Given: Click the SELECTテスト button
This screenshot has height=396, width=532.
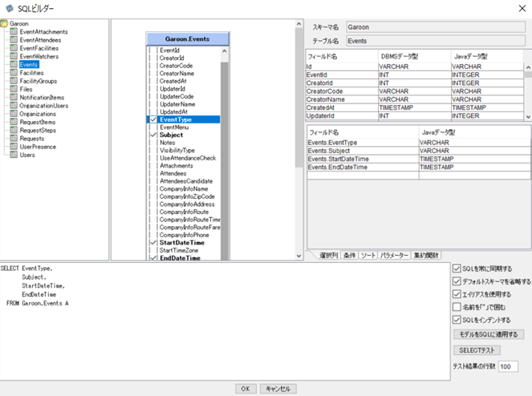Looking at the screenshot, I should (477, 350).
